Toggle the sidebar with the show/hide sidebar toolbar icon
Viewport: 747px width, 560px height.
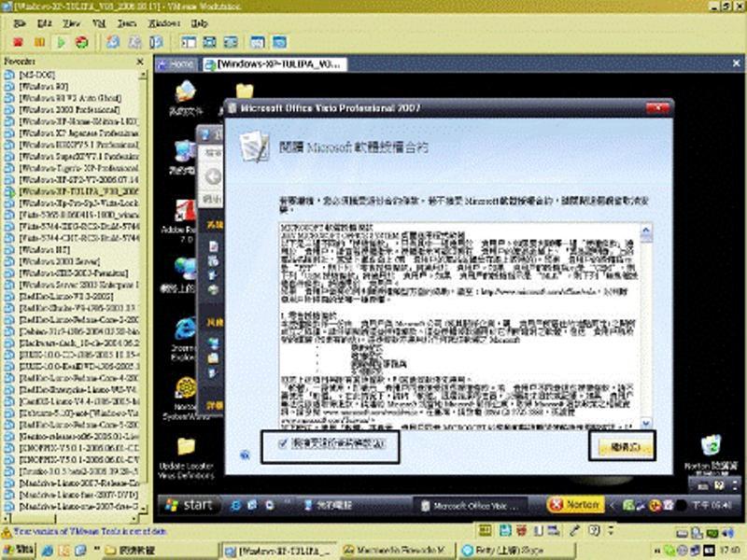(x=189, y=42)
